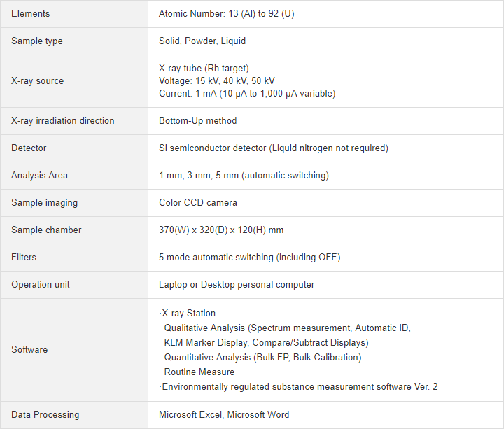Image resolution: width=504 pixels, height=429 pixels.
Task: Click the Analysis Area label
Action: click(x=39, y=176)
